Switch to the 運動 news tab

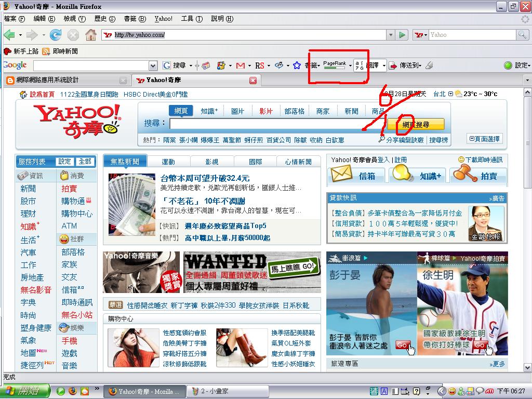[x=168, y=162]
